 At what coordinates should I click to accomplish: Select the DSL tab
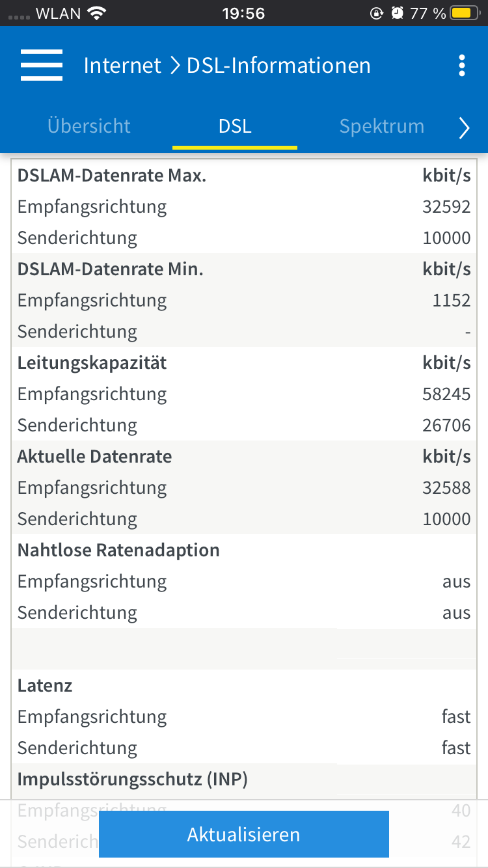[x=235, y=126]
